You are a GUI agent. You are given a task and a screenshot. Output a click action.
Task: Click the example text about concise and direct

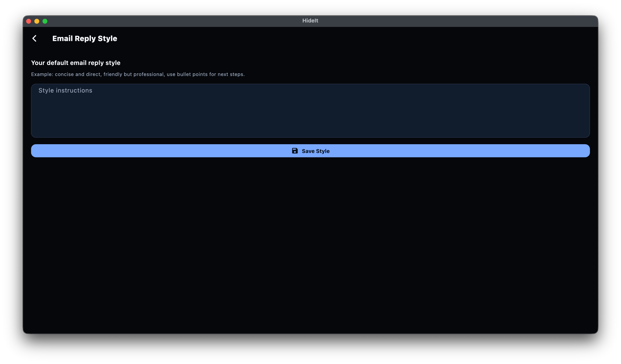coord(138,74)
